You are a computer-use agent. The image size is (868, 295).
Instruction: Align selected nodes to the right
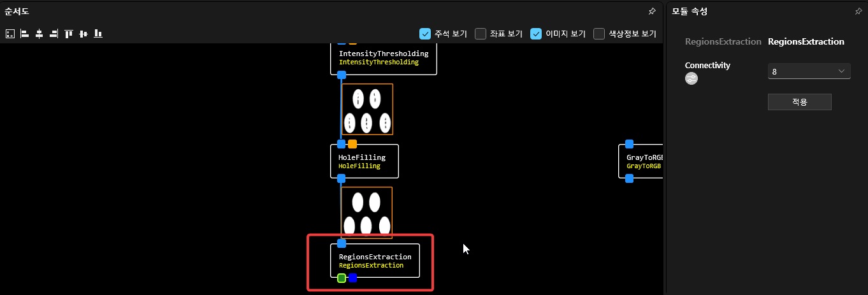point(54,34)
